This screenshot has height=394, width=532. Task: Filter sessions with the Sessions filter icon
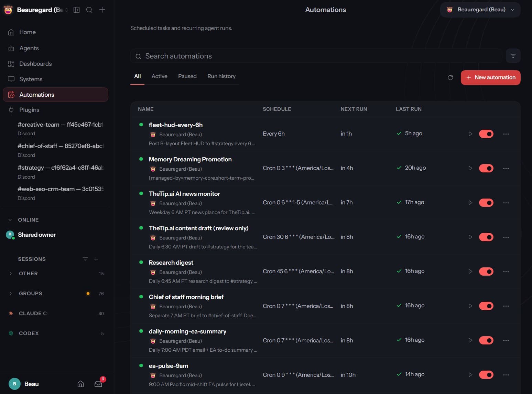pyautogui.click(x=85, y=259)
